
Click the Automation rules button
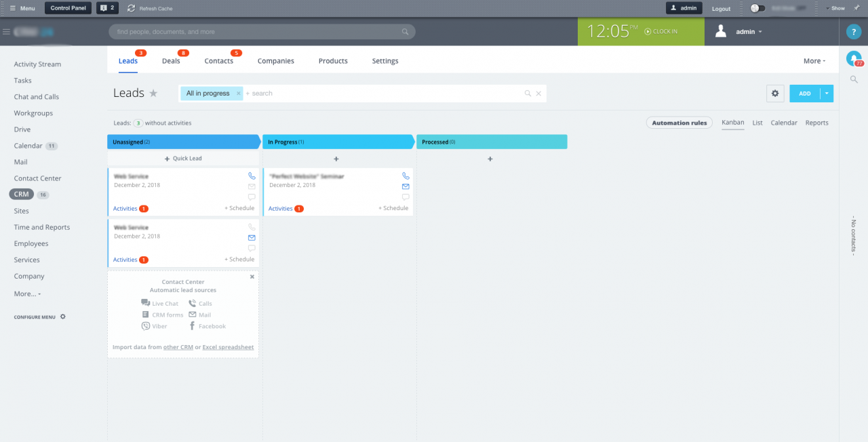pyautogui.click(x=679, y=123)
